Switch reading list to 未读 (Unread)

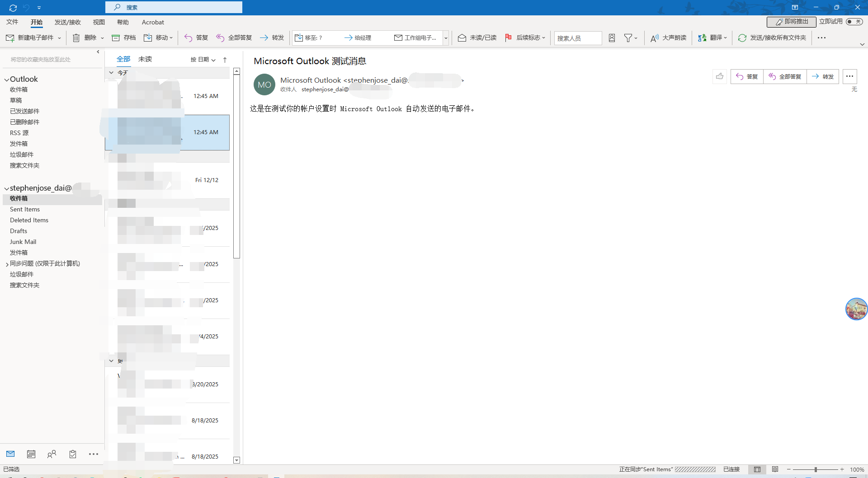145,59
